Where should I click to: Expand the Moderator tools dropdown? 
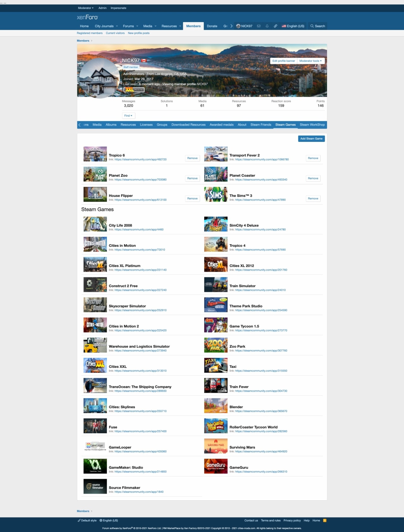coord(311,61)
